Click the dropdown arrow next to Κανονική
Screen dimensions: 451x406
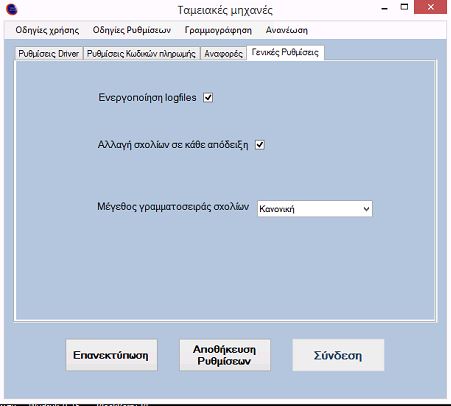[x=366, y=209]
